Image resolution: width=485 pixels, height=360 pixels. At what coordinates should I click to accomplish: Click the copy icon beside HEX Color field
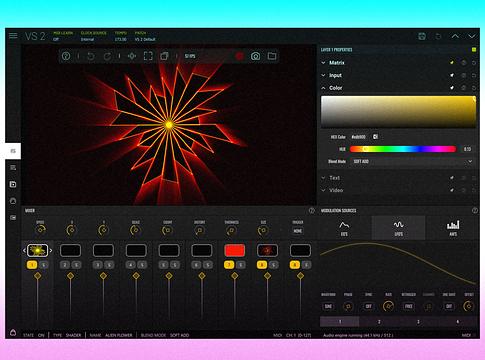pyautogui.click(x=376, y=137)
